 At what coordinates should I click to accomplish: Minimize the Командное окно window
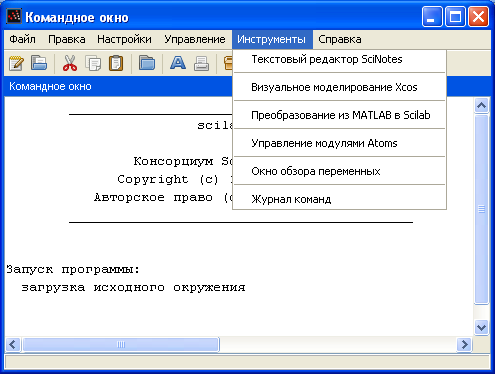[432, 16]
